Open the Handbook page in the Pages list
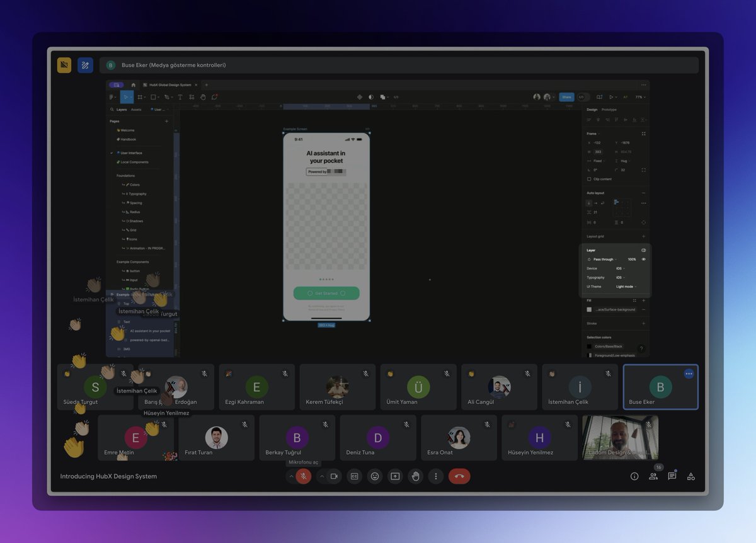Screen dimensions: 756x543 pos(128,139)
